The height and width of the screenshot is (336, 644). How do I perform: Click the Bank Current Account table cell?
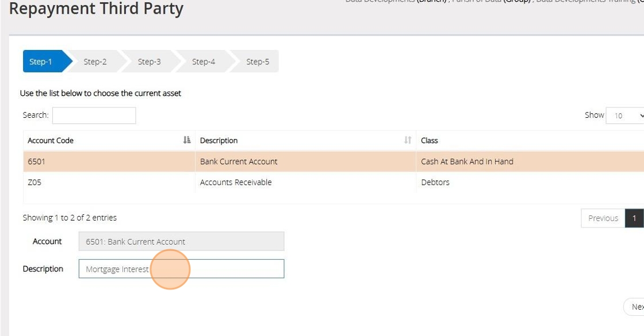[x=239, y=161]
